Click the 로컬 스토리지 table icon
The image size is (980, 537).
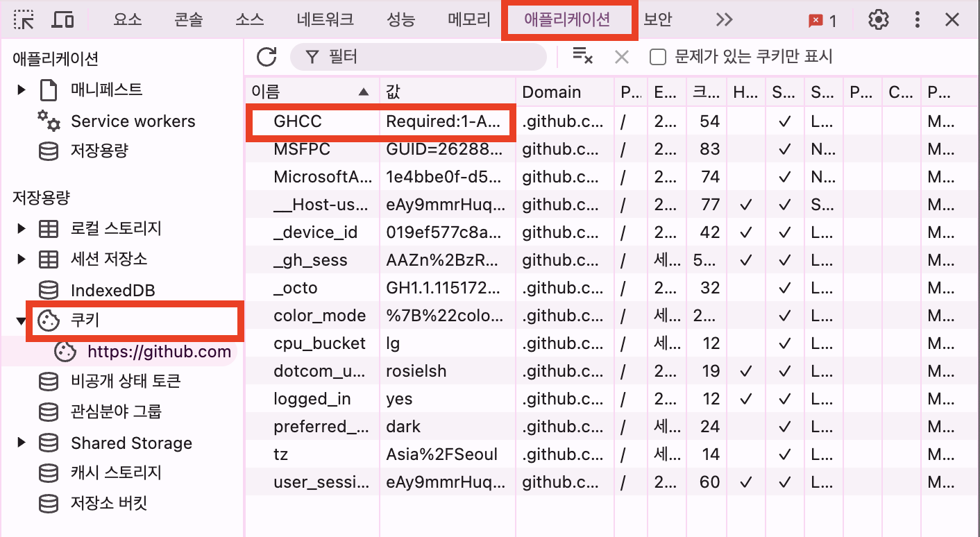click(48, 228)
